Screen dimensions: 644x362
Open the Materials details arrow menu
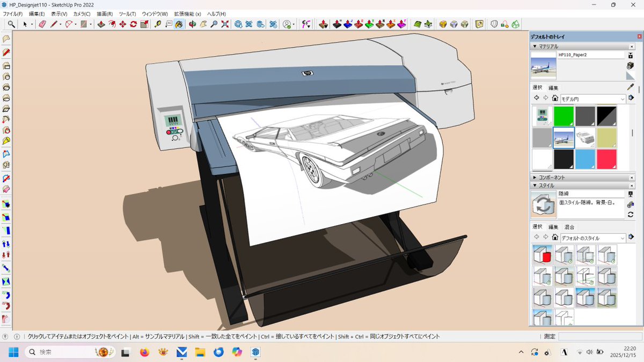tap(632, 98)
